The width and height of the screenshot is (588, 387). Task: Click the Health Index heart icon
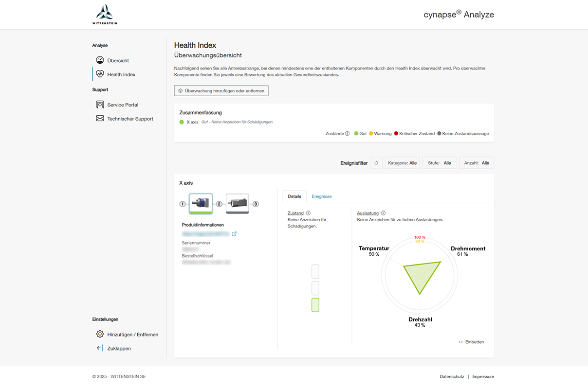pyautogui.click(x=100, y=74)
